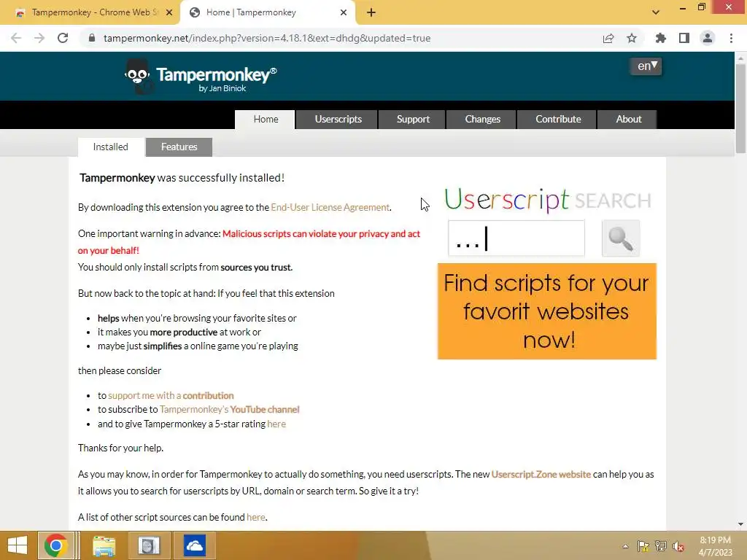Open Tampermonkey's YouTube channel link
The height and width of the screenshot is (560, 747).
tap(229, 410)
